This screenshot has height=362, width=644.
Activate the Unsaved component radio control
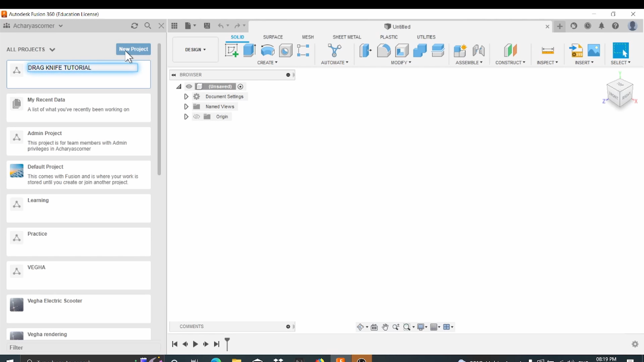coord(241,86)
